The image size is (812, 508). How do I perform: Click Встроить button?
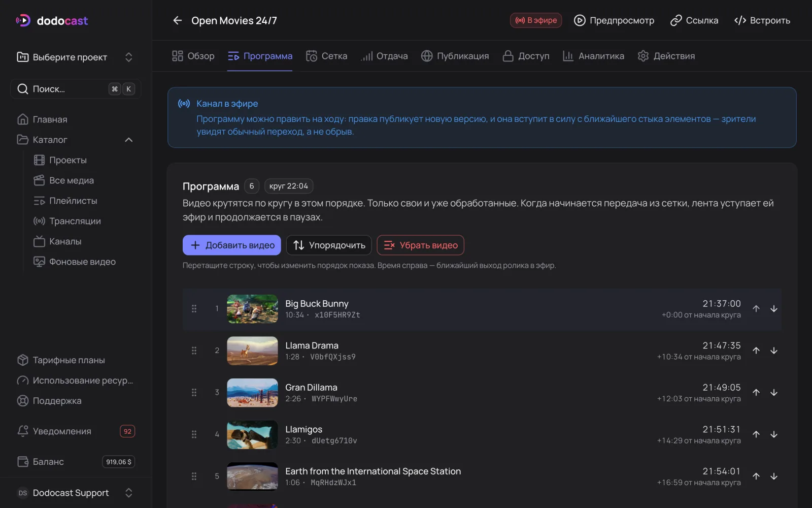pyautogui.click(x=762, y=20)
